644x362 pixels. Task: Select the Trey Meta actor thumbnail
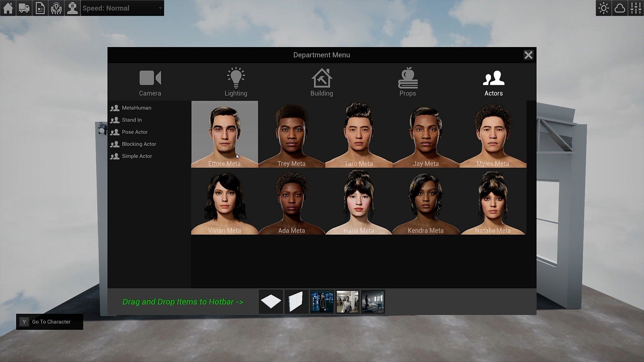pos(291,134)
